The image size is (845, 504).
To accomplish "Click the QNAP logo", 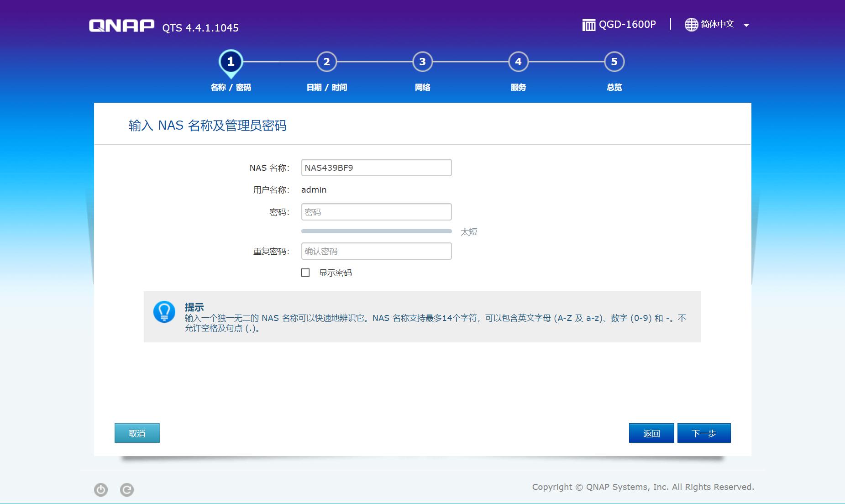I will [121, 25].
